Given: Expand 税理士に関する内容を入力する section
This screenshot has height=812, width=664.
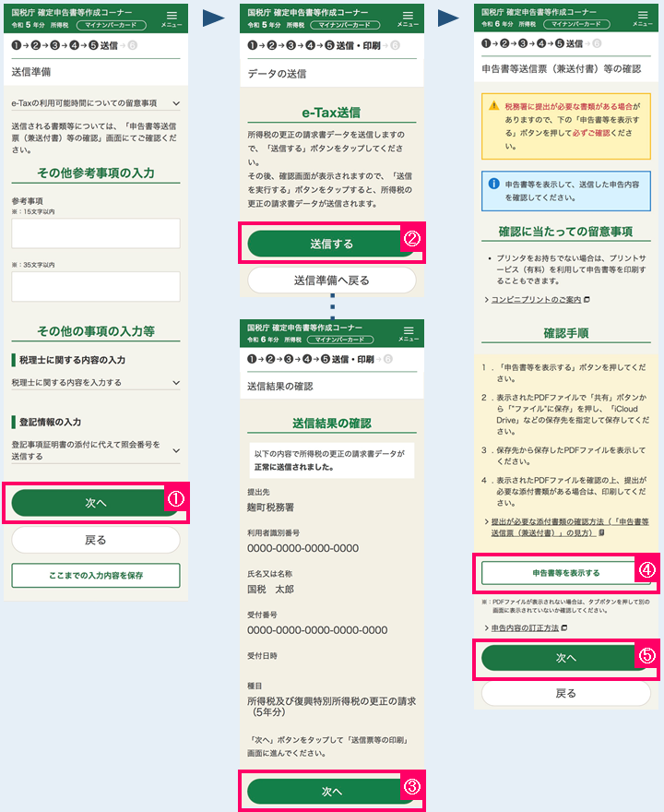Looking at the screenshot, I should [96, 382].
